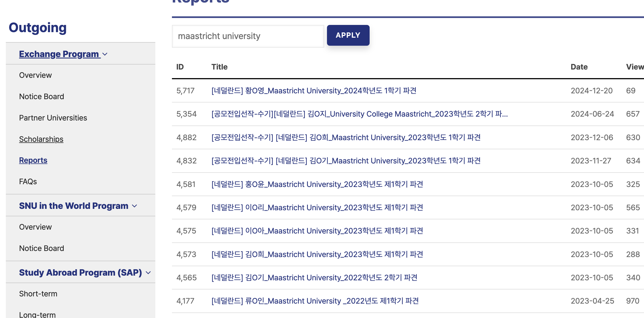
Task: Open the Scholarships page
Action: pos(41,139)
